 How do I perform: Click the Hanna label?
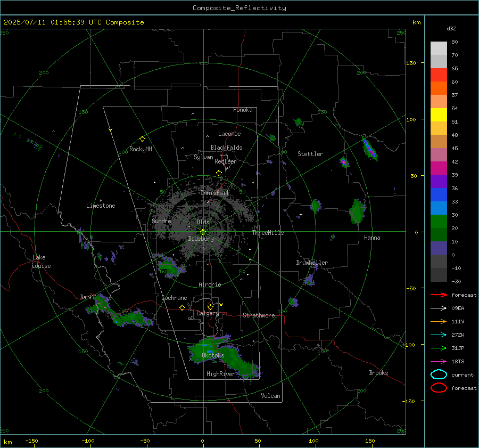click(372, 238)
